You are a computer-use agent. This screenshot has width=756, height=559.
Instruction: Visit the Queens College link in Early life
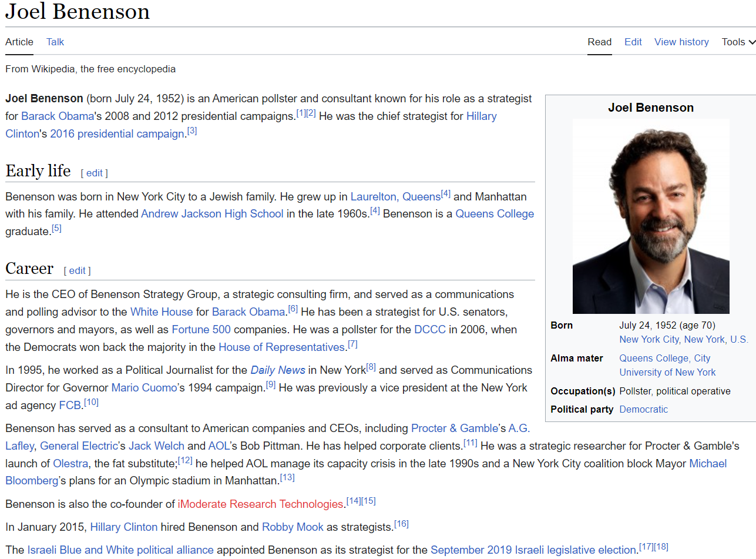[495, 214]
